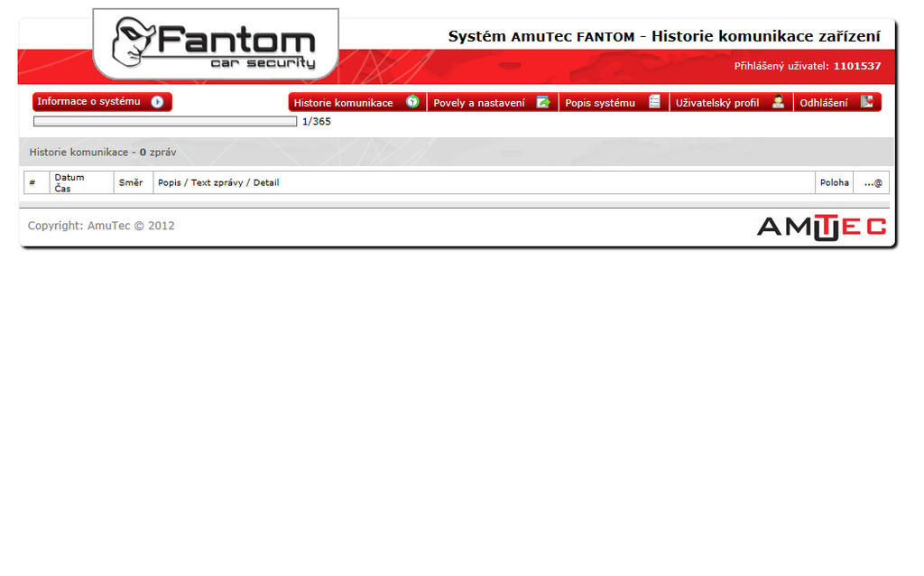The image size is (924, 576).
Task: Click the green clock icon in Historie komunikace
Action: point(412,102)
